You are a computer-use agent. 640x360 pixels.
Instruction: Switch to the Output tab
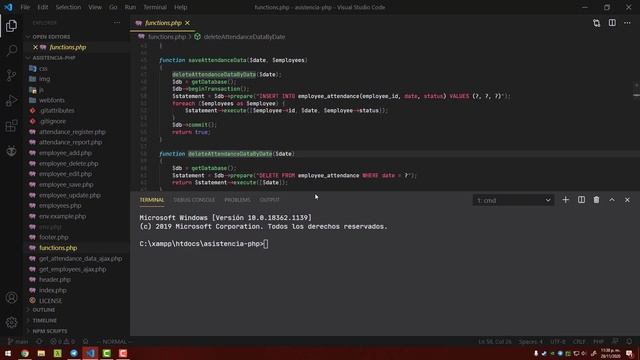269,200
